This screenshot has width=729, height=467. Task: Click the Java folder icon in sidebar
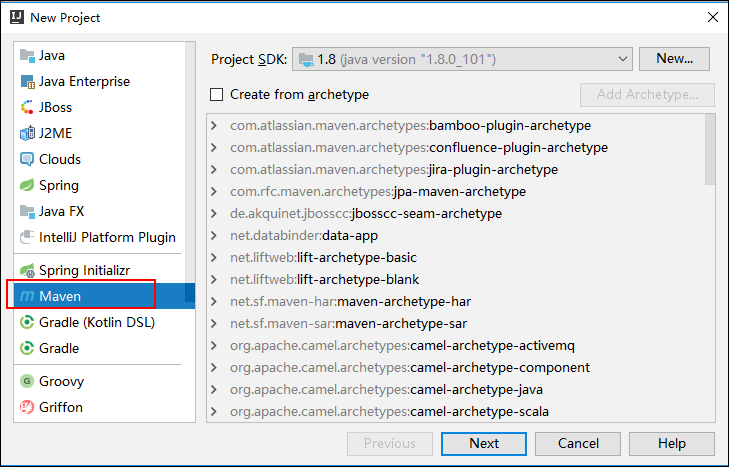pos(27,56)
